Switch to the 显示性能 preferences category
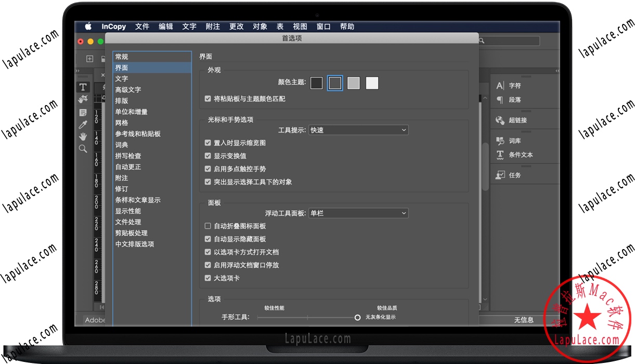This screenshot has width=635, height=364. [128, 211]
